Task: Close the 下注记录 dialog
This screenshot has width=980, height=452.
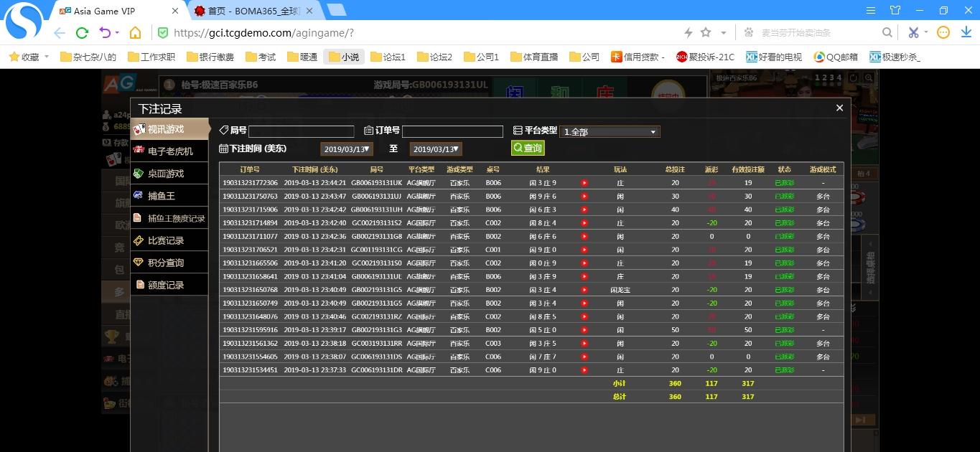Action: tap(839, 108)
